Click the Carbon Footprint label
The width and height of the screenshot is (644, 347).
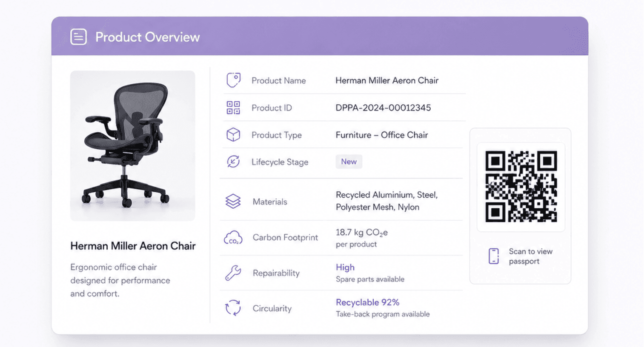[x=285, y=237]
